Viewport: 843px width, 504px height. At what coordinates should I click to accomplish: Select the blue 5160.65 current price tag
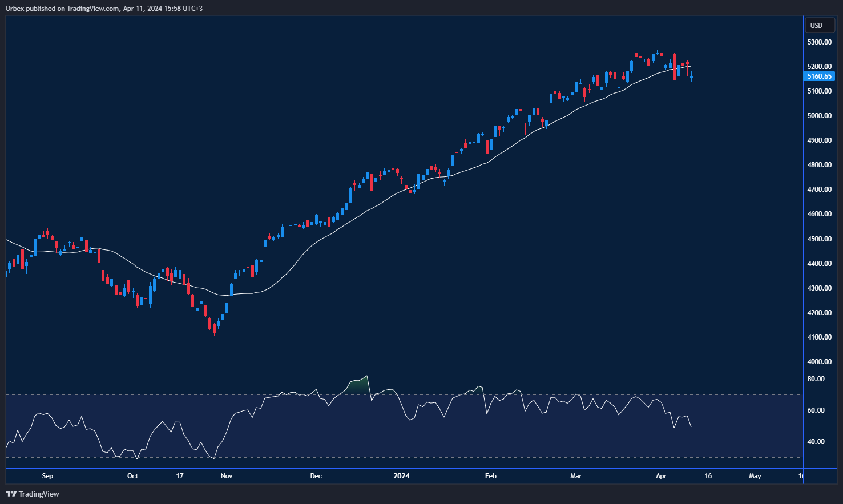tap(819, 76)
